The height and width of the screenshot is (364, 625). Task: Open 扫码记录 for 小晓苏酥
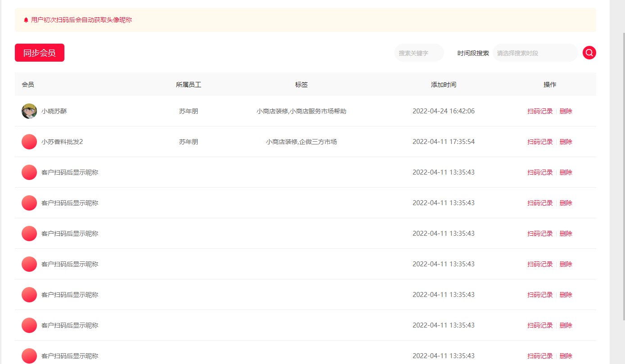(540, 111)
